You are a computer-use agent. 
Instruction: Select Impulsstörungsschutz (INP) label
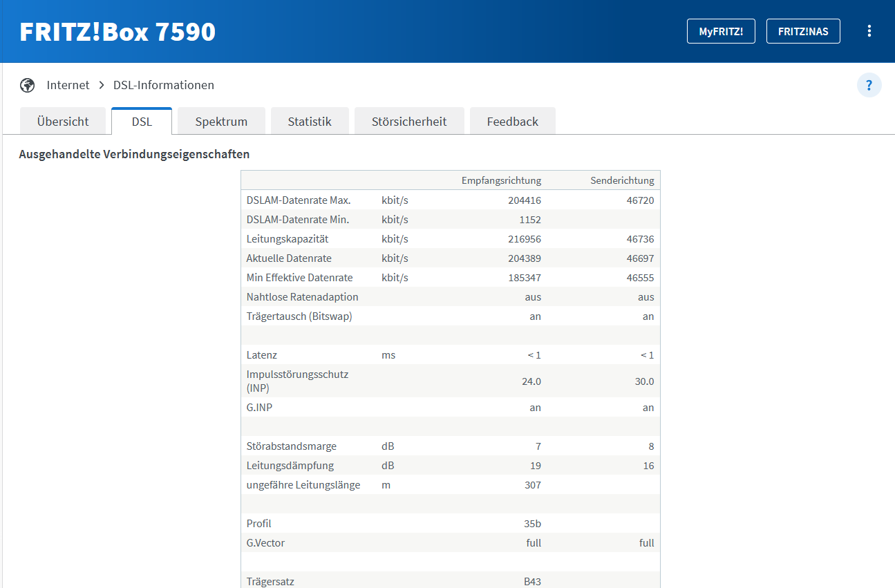297,381
